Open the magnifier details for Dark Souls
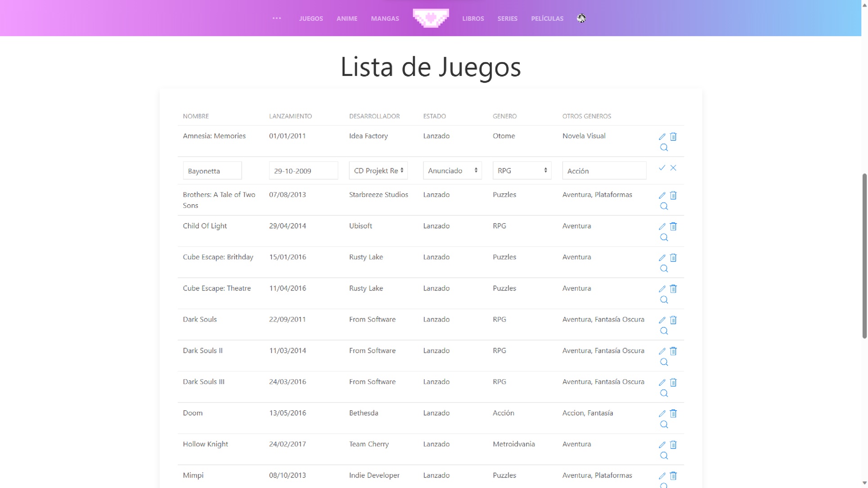The height and width of the screenshot is (488, 868). [x=664, y=331]
